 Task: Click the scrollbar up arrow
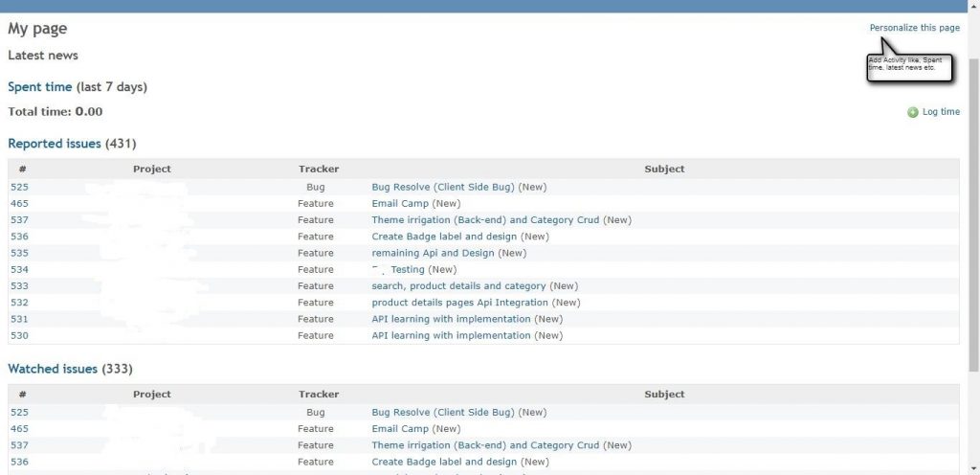[973, 5]
